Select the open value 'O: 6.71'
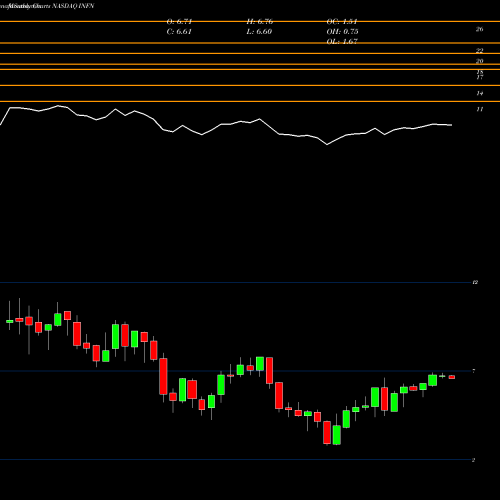This screenshot has width=500, height=500. point(179,22)
